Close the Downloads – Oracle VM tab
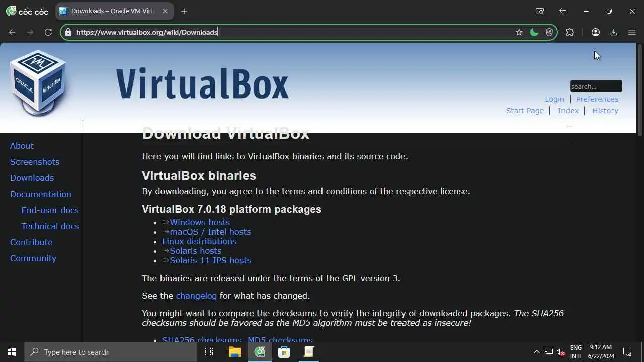The height and width of the screenshot is (362, 644). coord(165,11)
